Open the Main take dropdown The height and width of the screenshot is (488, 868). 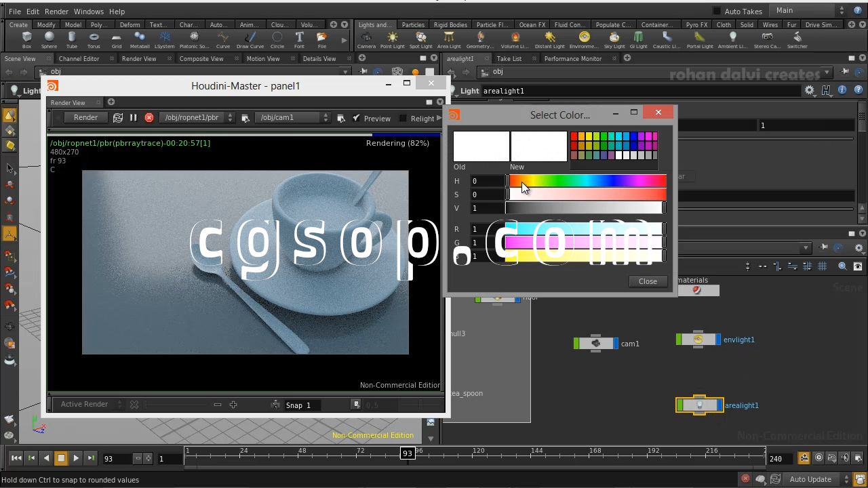click(810, 11)
